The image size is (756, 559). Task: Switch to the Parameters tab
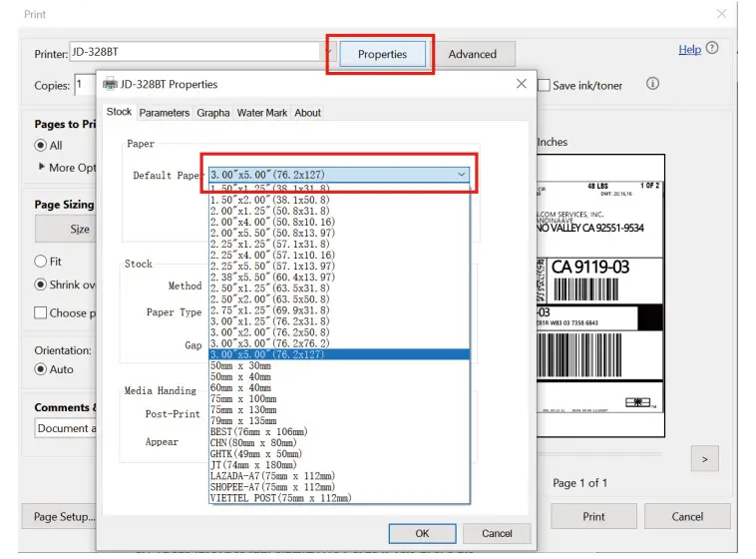165,113
